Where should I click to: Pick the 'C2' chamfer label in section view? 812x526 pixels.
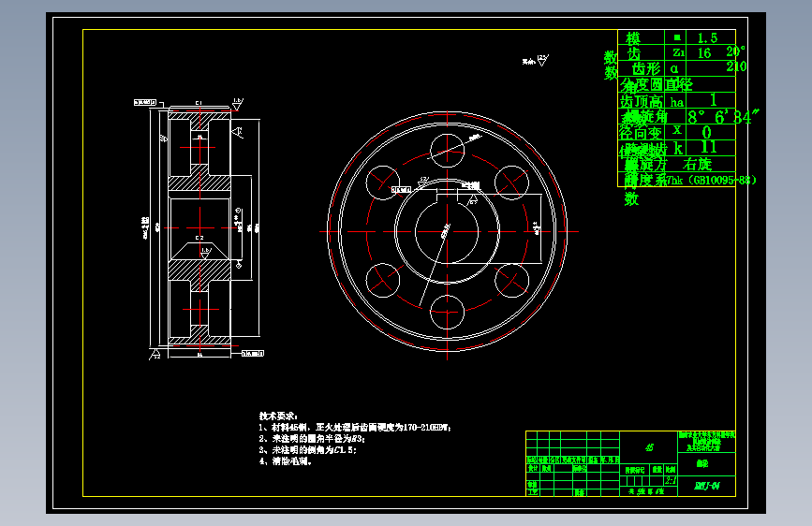(x=199, y=238)
